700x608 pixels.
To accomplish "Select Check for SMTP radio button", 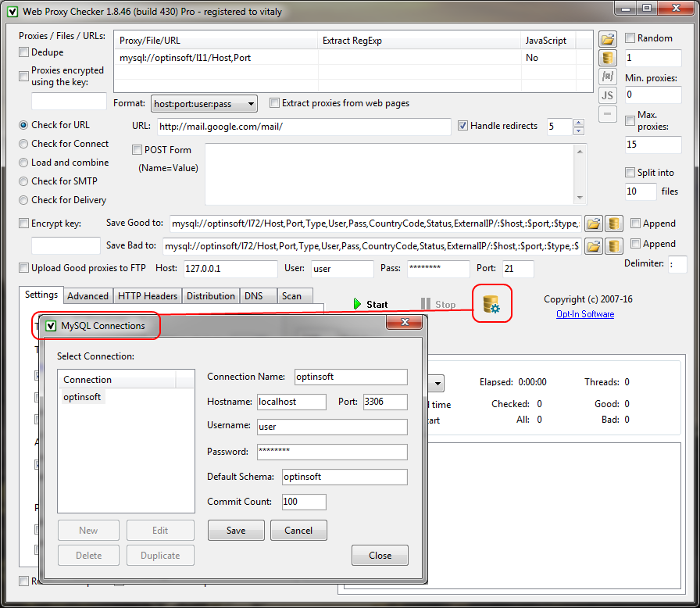I will pos(24,181).
